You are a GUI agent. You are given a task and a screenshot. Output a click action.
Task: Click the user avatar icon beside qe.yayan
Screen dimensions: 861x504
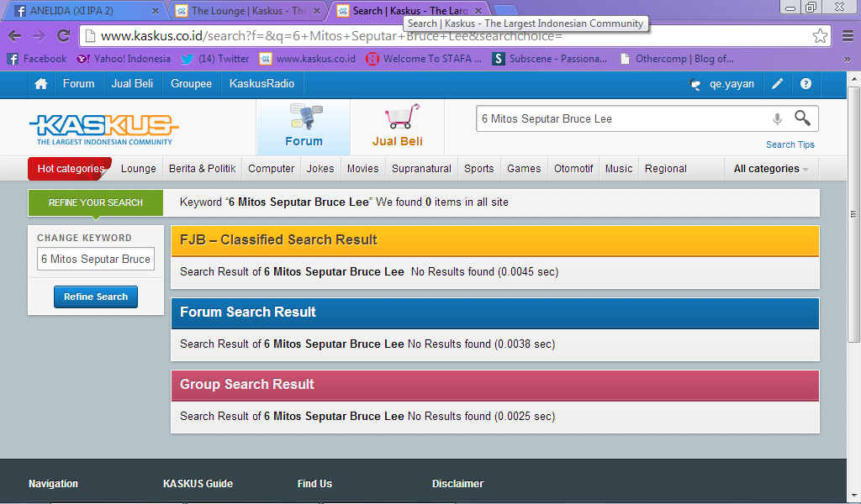pyautogui.click(x=695, y=84)
